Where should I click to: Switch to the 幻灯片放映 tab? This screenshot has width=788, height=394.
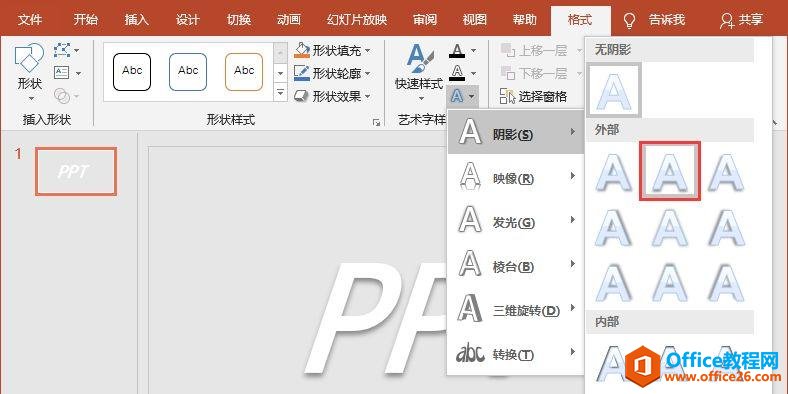click(x=357, y=20)
